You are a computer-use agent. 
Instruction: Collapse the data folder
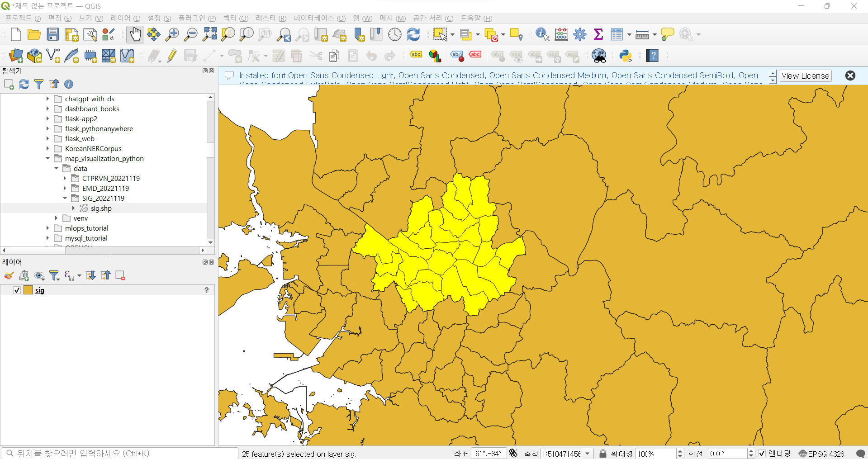click(56, 168)
